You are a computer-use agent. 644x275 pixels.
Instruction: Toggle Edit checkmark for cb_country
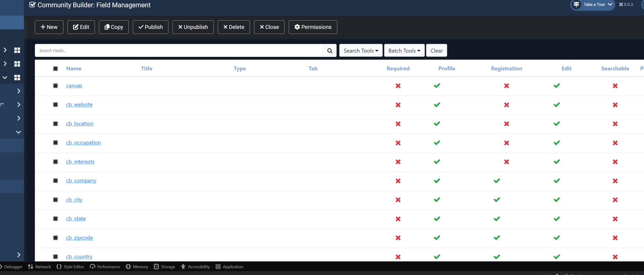click(557, 257)
